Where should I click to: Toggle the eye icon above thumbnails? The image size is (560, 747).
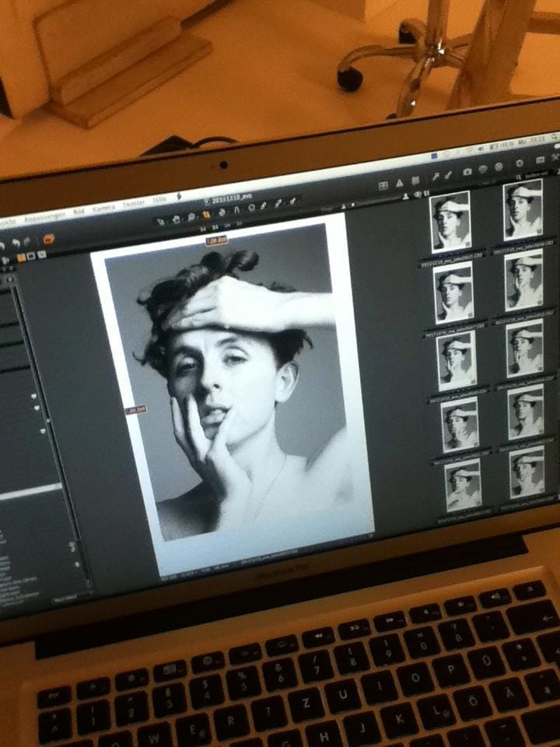coord(417,194)
